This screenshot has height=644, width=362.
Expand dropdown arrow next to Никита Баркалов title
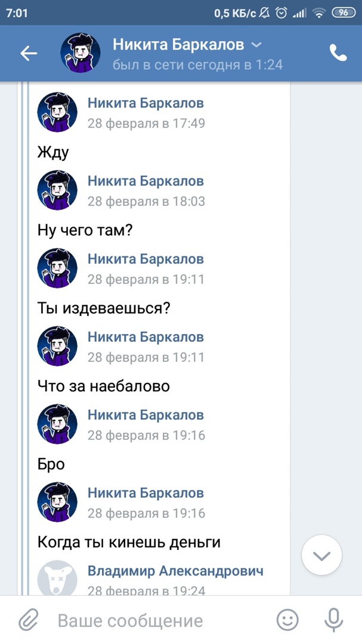pos(256,45)
